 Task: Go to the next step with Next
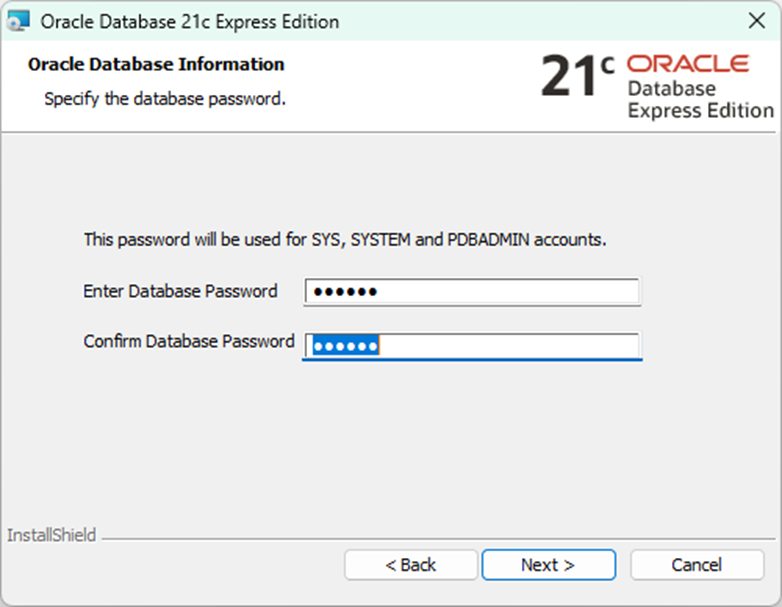[x=548, y=565]
